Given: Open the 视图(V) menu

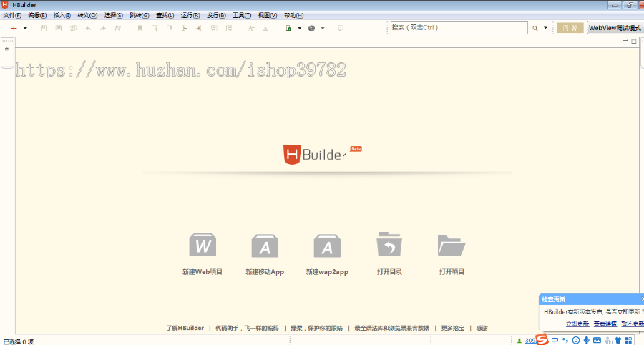Looking at the screenshot, I should point(268,15).
